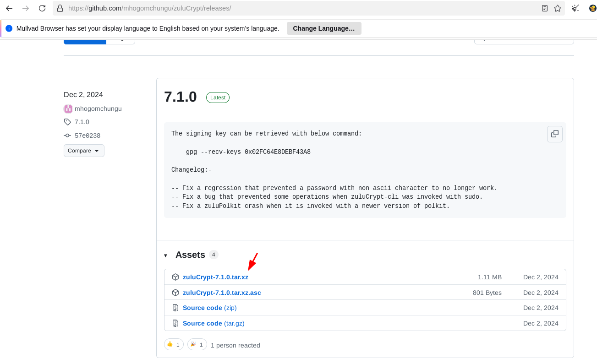Toggle the thumbs up reaction
This screenshot has height=364, width=597.
(174, 345)
